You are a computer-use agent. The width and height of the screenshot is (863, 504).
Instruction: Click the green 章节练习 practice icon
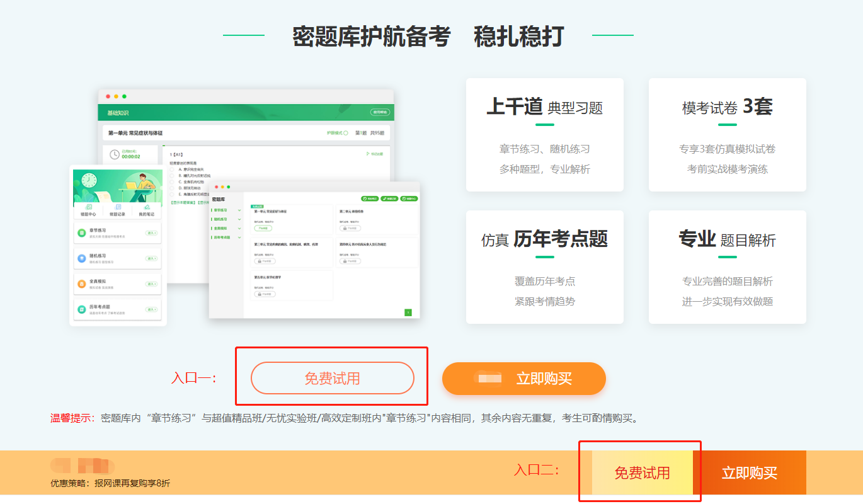coord(82,233)
